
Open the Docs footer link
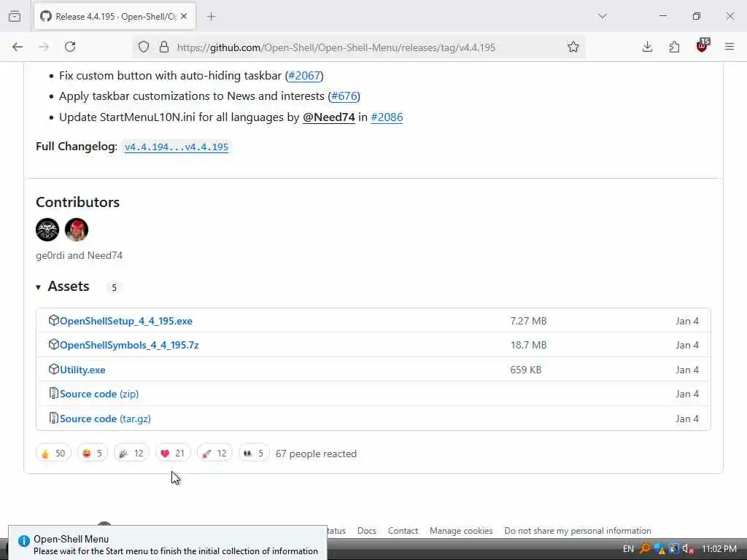[x=367, y=531]
